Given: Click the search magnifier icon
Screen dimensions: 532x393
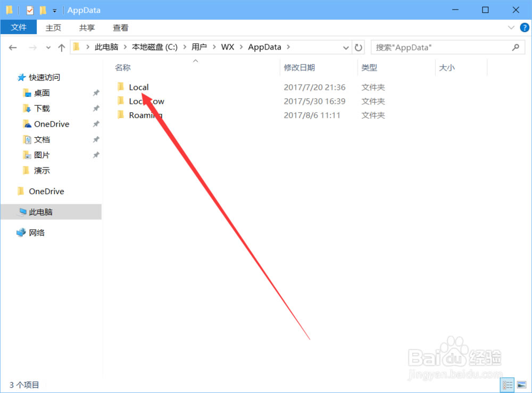Looking at the screenshot, I should [x=516, y=47].
